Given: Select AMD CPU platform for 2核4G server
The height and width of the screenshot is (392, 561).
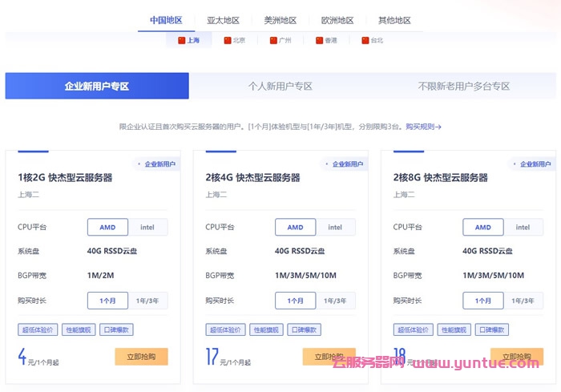Looking at the screenshot, I should tap(295, 227).
